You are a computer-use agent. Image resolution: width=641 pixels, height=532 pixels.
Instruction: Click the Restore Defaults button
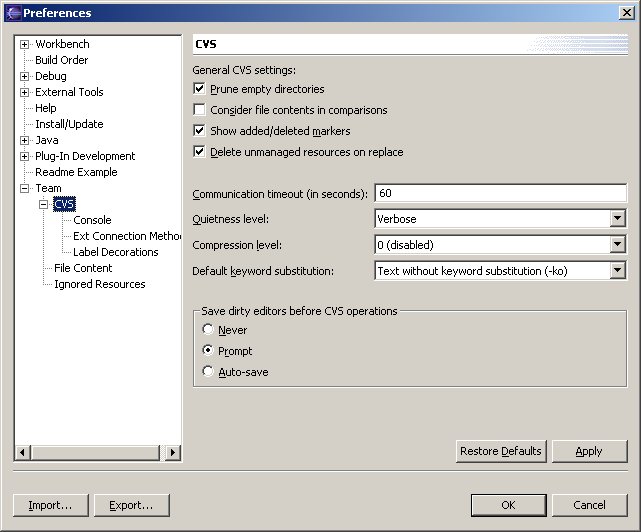500,451
